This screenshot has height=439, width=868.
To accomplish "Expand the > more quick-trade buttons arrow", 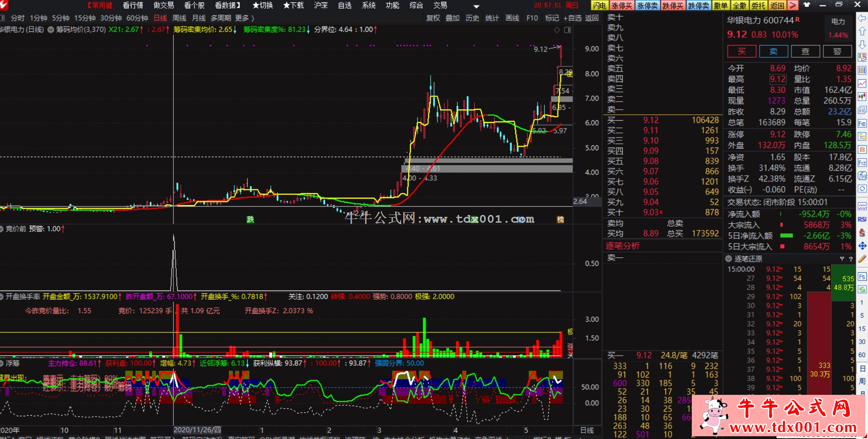I will (793, 5).
